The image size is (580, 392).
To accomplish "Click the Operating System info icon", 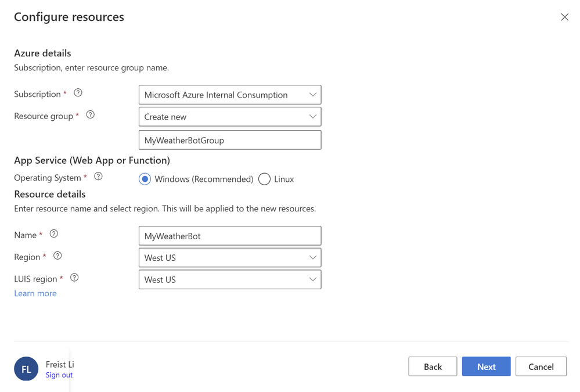I will tap(98, 177).
